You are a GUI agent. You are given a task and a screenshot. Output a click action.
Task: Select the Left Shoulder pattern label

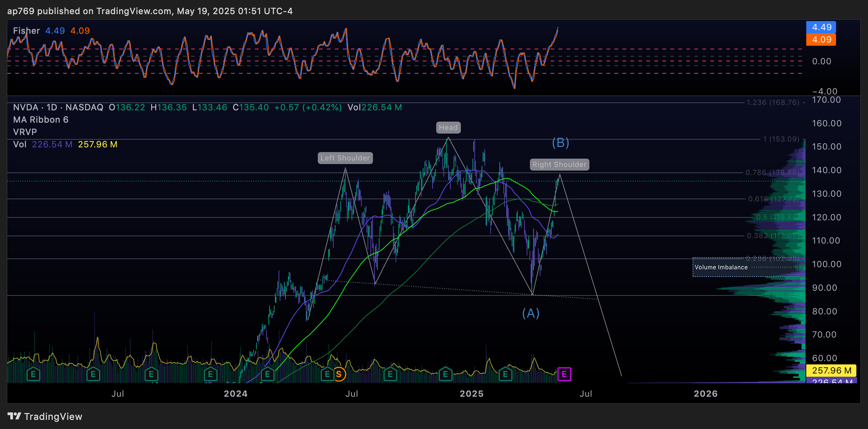click(345, 158)
